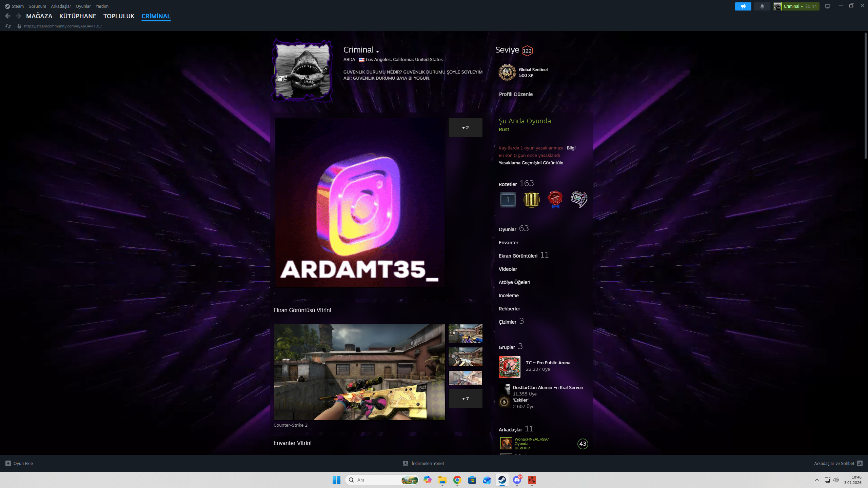Screen dimensions: 868x488
Task: Open the Çizimler 3 link
Action: point(511,321)
